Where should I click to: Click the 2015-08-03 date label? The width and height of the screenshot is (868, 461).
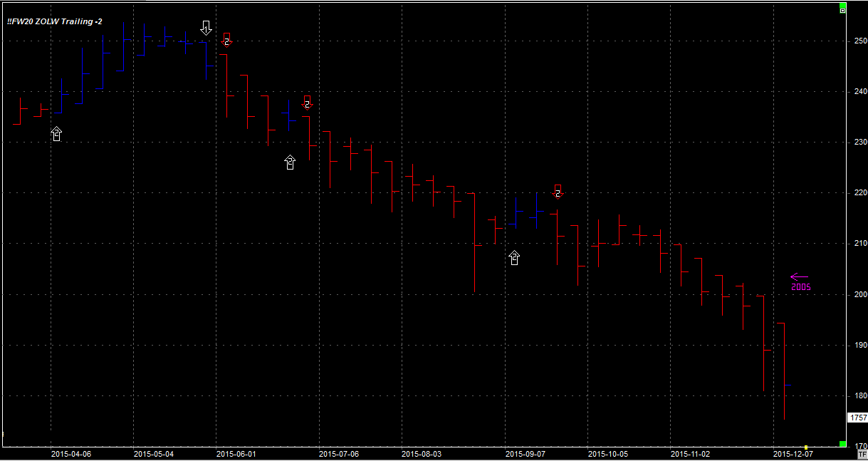(421, 453)
